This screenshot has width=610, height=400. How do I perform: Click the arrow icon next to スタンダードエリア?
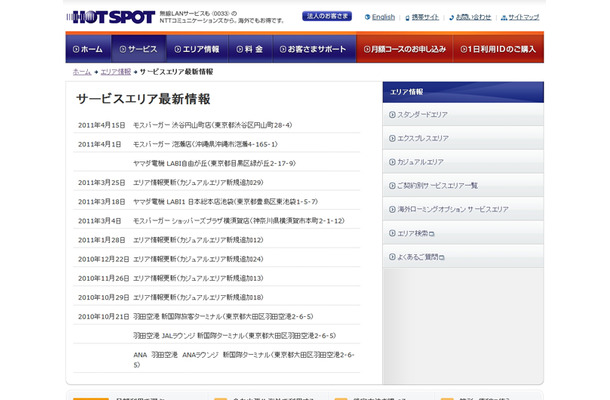[x=392, y=115]
